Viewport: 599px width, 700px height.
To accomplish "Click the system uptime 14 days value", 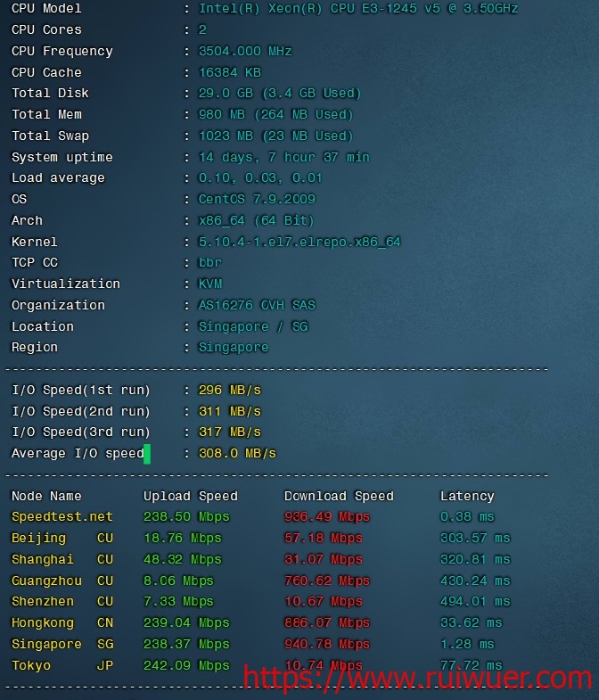I will tap(283, 157).
